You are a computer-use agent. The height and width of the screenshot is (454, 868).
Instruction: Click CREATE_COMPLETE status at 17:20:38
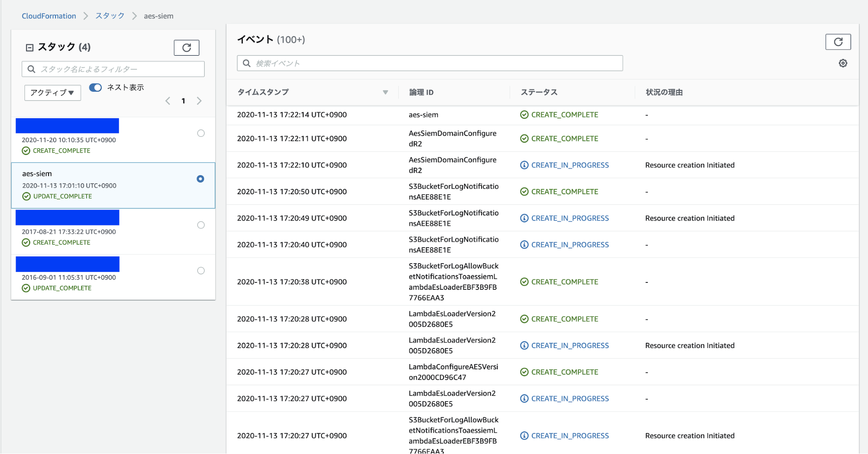pyautogui.click(x=564, y=282)
